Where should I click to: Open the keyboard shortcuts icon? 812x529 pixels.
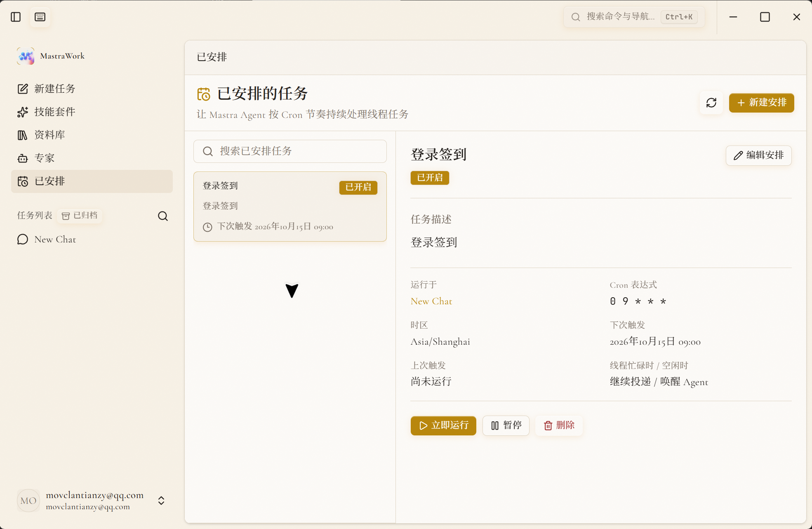tap(40, 17)
